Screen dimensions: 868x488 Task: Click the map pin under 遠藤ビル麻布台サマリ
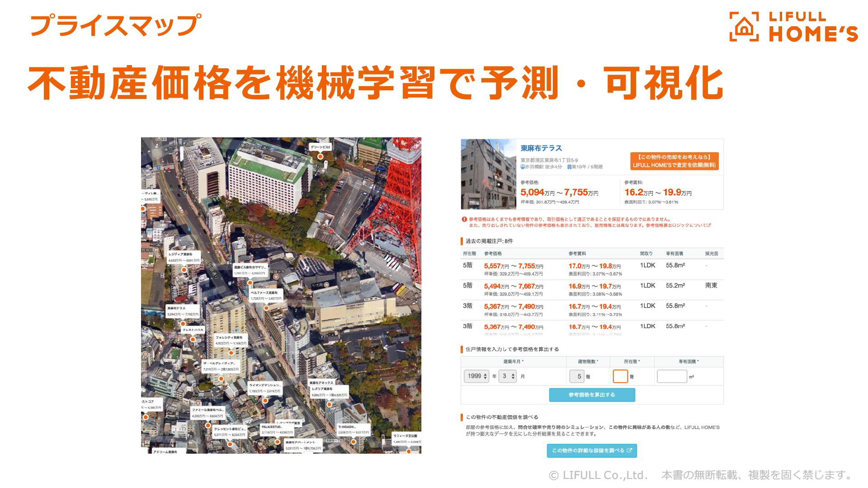coord(250,282)
